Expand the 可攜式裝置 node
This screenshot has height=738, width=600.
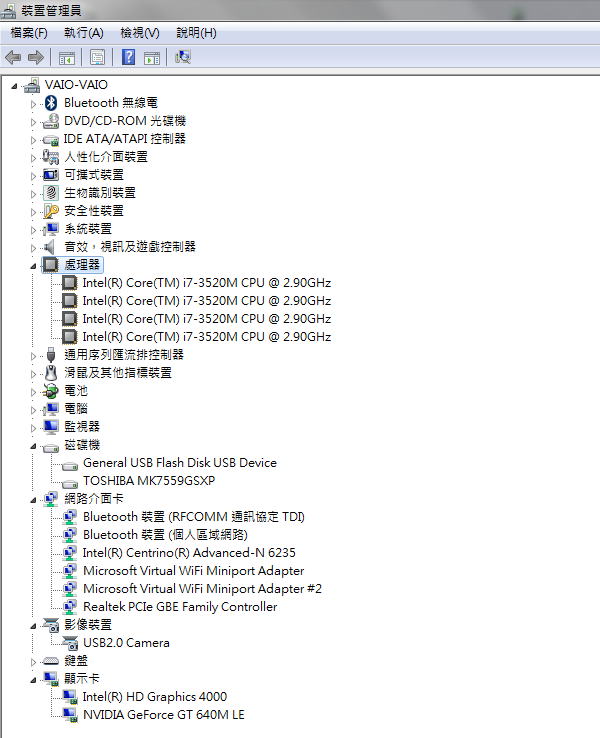(33, 176)
